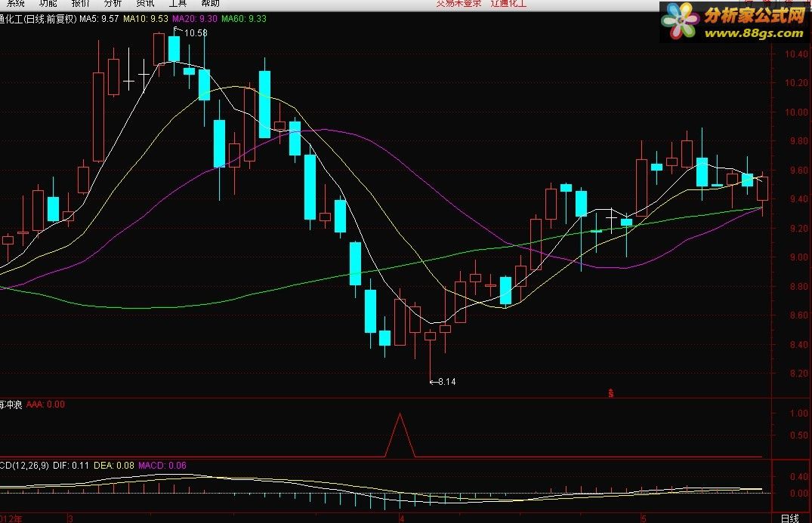Click the DEA: 0.08 MACD value
Image resolution: width=812 pixels, height=523 pixels.
click(x=114, y=466)
